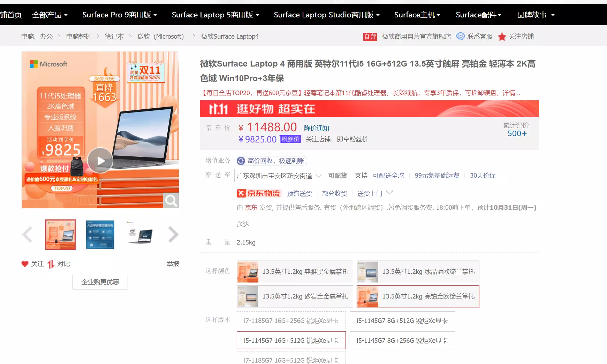Click the 粉丝价 badge
The height and width of the screenshot is (364, 607).
pyautogui.click(x=290, y=139)
